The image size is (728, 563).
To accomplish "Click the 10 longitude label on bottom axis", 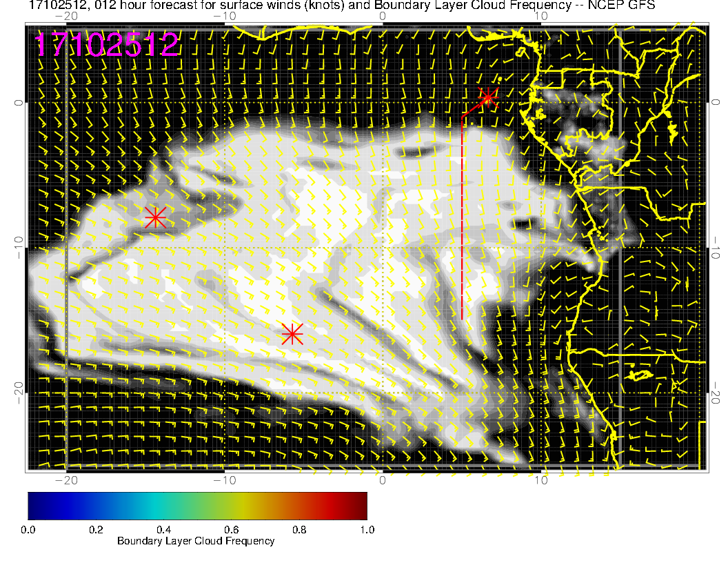I will click(541, 480).
